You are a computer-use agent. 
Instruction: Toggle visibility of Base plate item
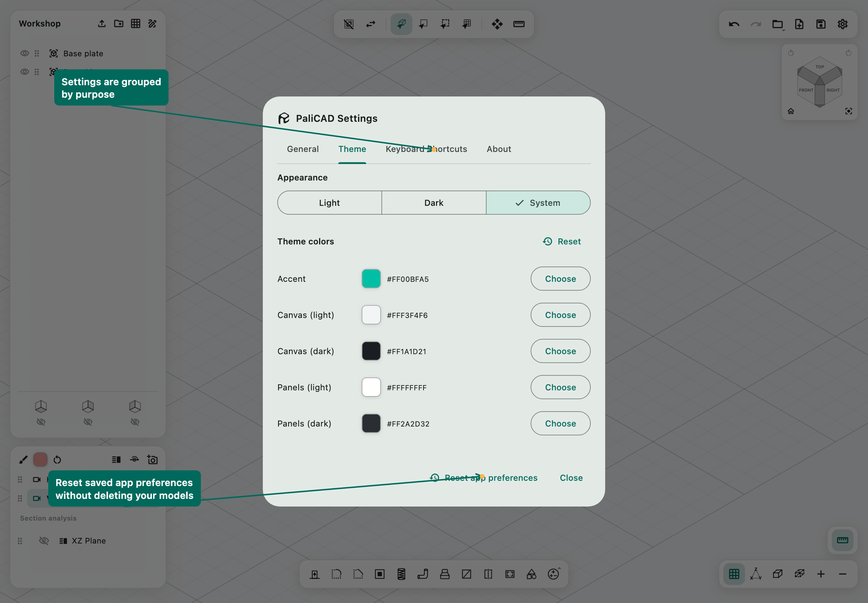[x=25, y=53]
